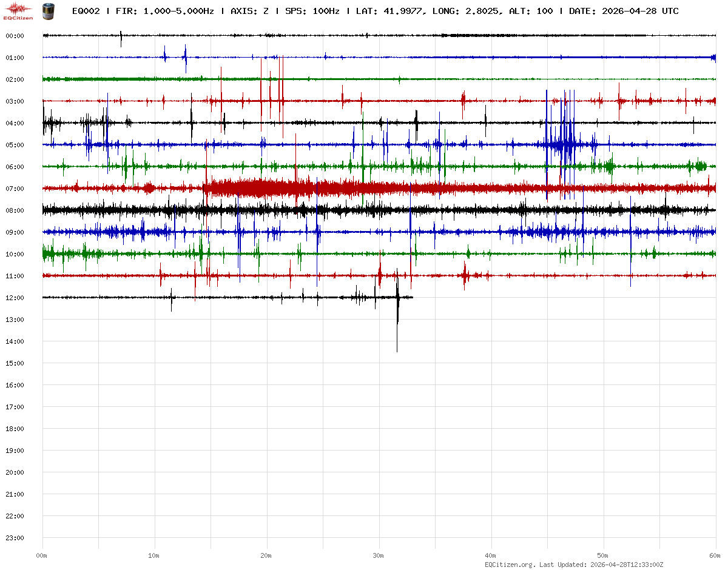
Task: Click the geophone sensor icon beside logo
Action: click(47, 10)
